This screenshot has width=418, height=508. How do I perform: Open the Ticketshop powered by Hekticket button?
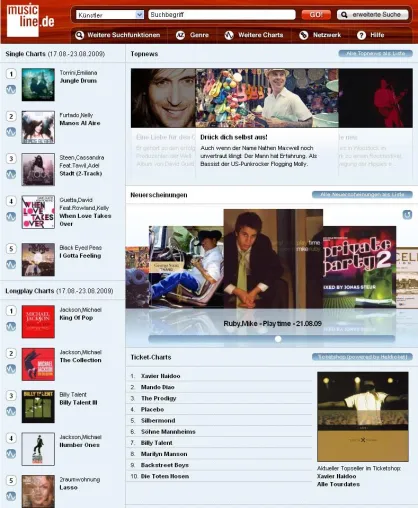[362, 357]
